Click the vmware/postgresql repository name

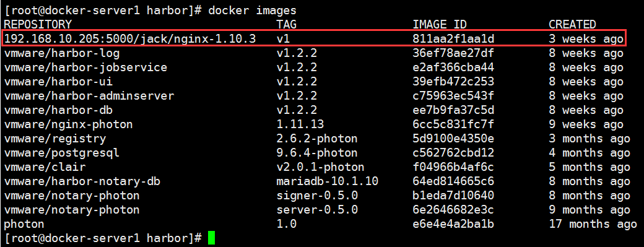61,153
